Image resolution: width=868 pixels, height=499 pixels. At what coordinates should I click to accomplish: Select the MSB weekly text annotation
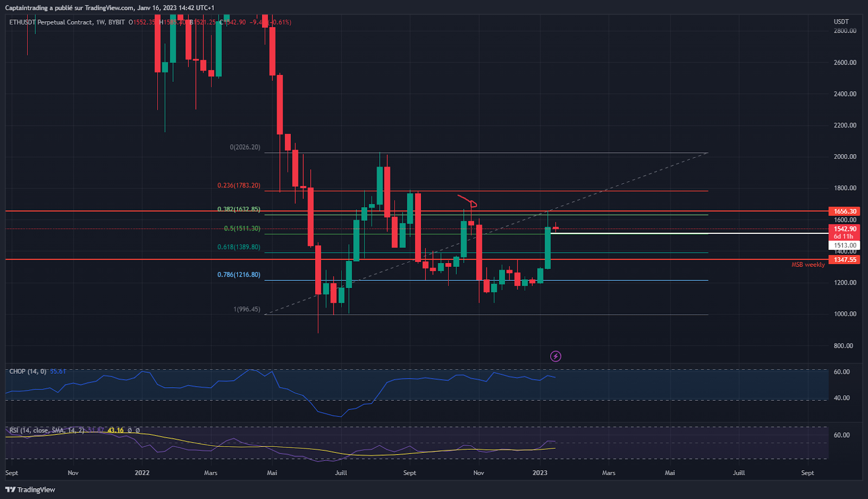coord(808,265)
